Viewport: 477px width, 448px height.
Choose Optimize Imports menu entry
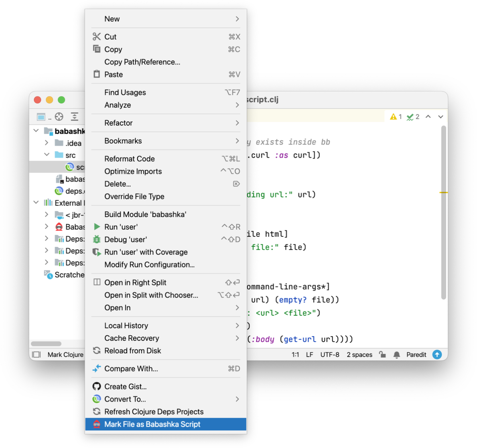[166, 171]
